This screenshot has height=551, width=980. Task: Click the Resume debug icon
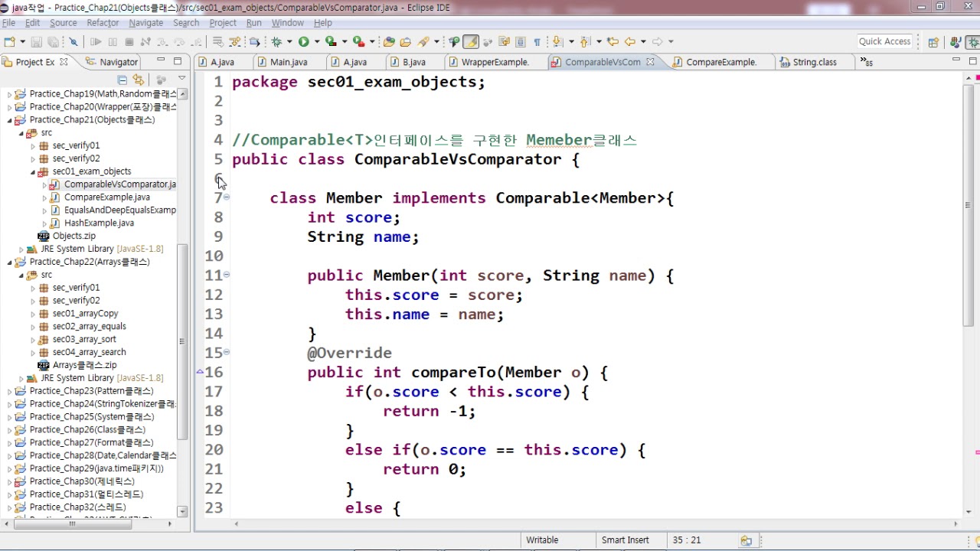[96, 42]
